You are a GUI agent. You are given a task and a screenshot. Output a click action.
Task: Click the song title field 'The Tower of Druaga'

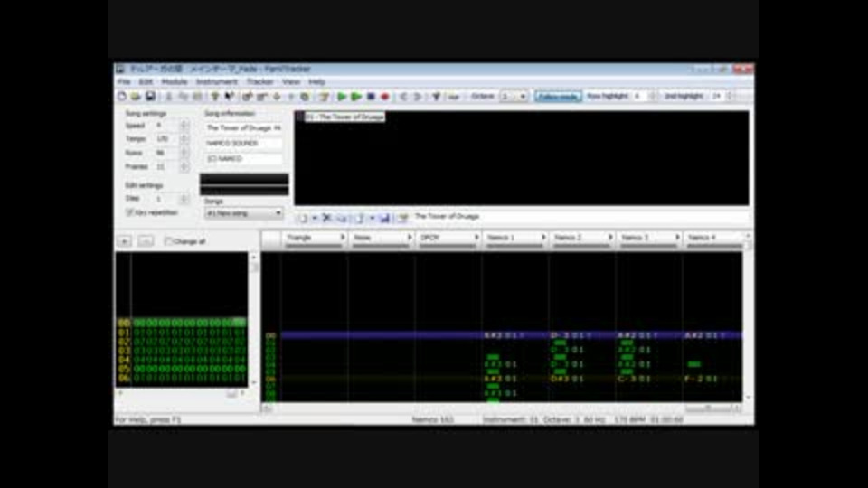[243, 127]
